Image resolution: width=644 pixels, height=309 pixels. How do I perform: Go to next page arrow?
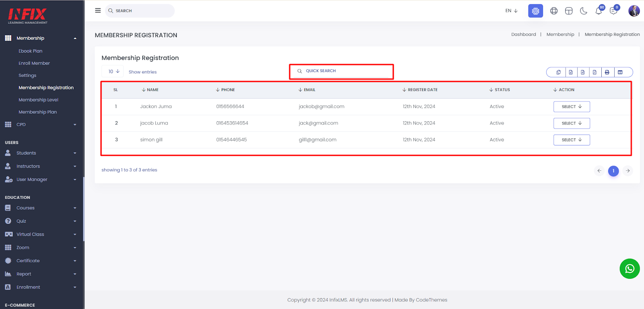pyautogui.click(x=628, y=171)
